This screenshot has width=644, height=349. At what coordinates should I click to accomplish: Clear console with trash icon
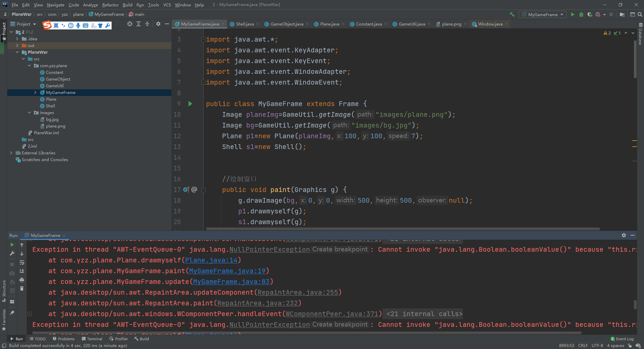(22, 289)
